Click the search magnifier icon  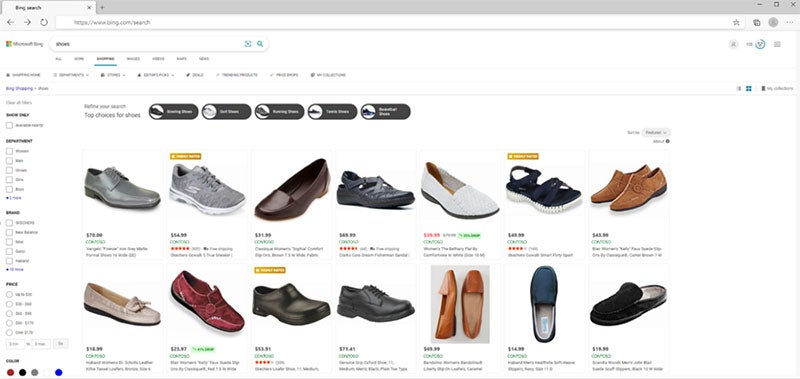[260, 44]
